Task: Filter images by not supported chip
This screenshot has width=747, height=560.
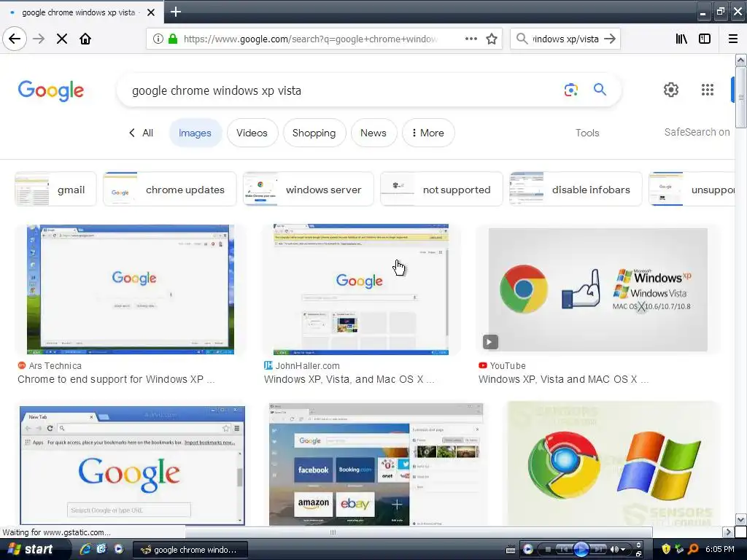Action: pyautogui.click(x=441, y=190)
